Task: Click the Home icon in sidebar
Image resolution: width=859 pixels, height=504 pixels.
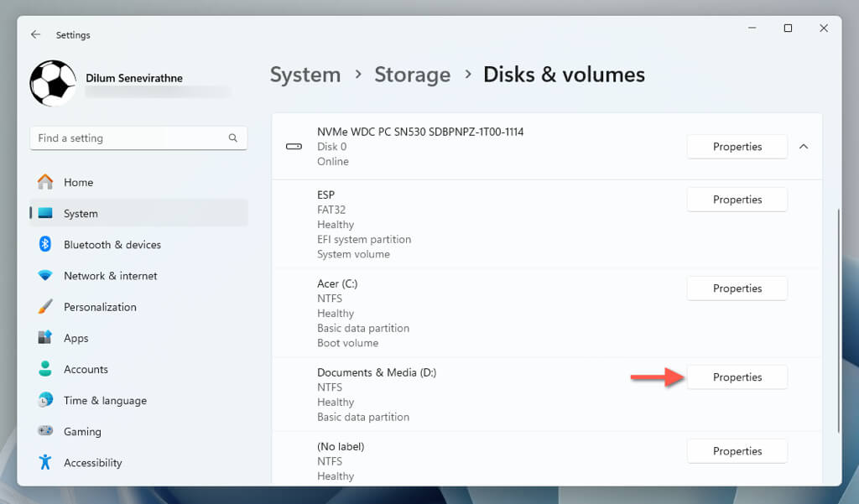Action: click(45, 182)
